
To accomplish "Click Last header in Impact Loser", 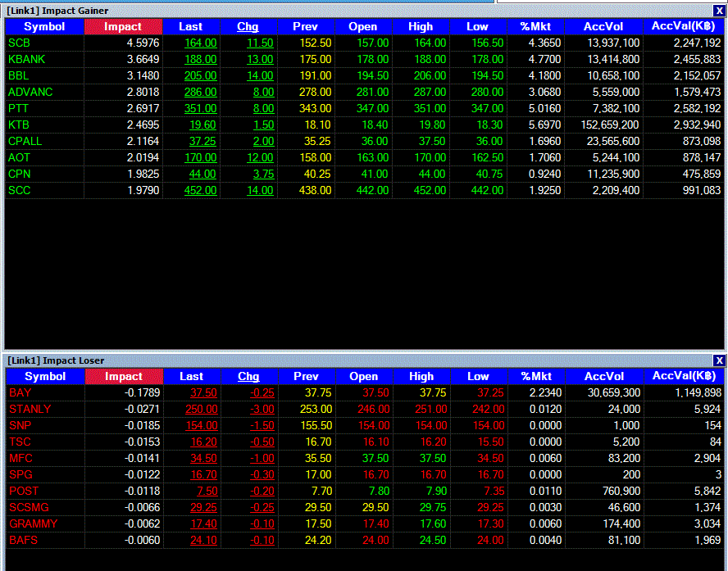I will click(192, 376).
